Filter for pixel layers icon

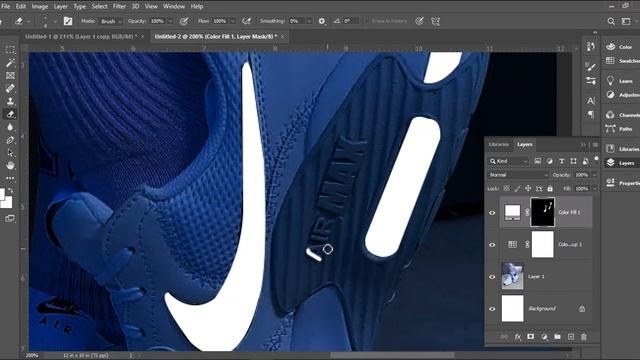click(538, 161)
